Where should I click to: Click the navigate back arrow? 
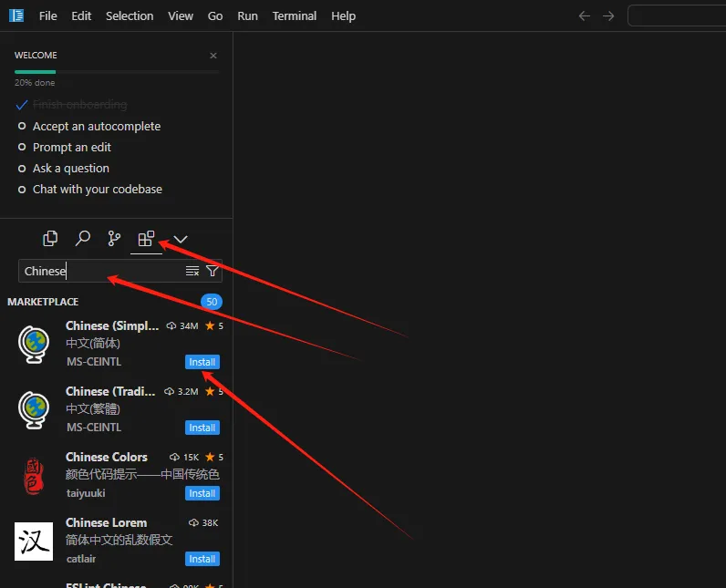[586, 15]
